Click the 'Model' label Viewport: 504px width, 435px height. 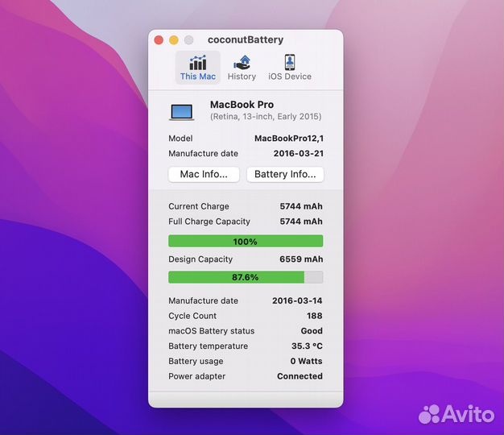pos(180,139)
